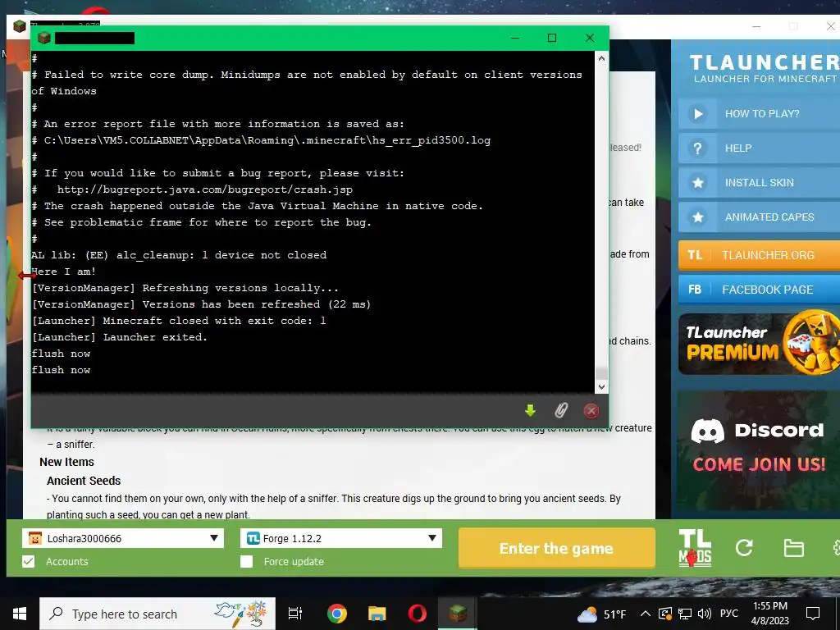Click the 'New Items' heading
Viewport: 840px width, 630px height.
click(67, 462)
